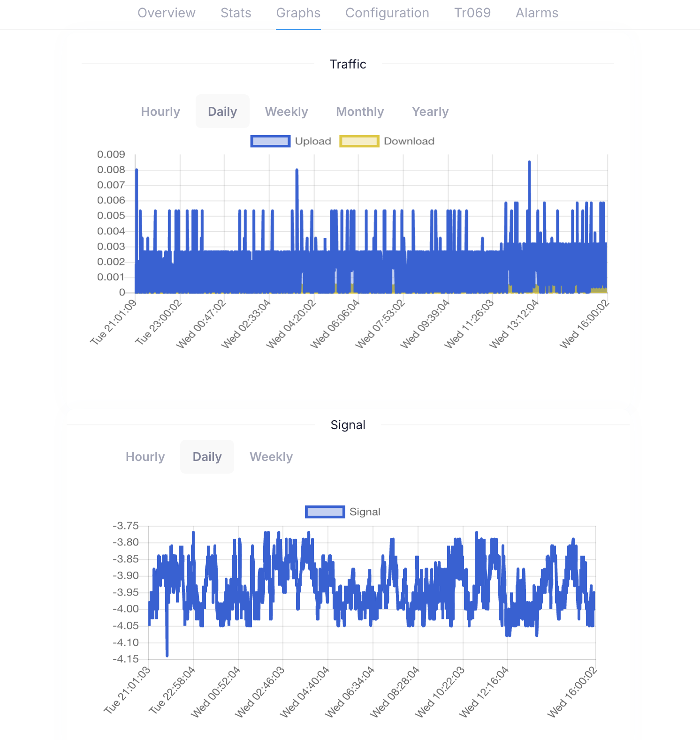This screenshot has width=700, height=740.
Task: Switch to the Stats tab
Action: coord(236,13)
